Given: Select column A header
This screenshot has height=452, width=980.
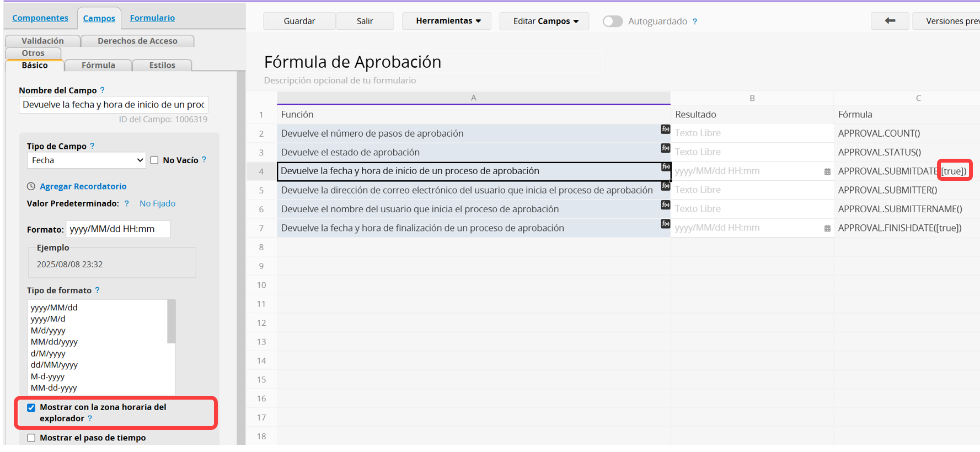Looking at the screenshot, I should point(474,98).
